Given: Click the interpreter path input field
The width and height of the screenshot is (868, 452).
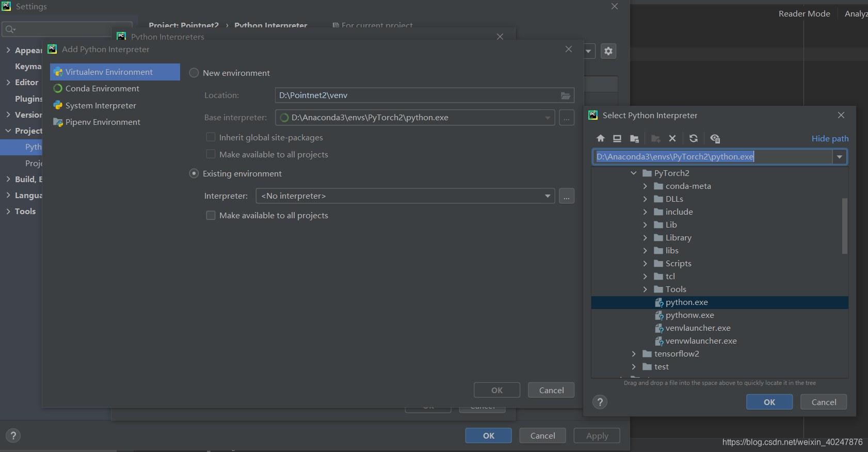Looking at the screenshot, I should click(713, 157).
